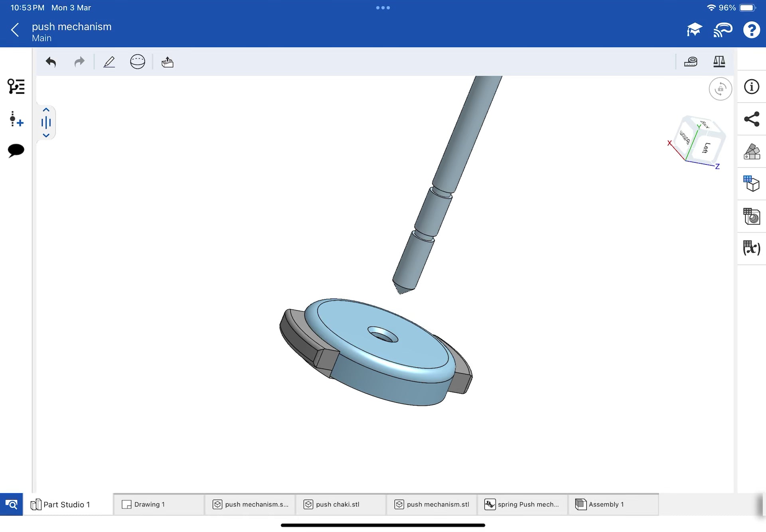Open the insert element plus menu
Image resolution: width=766 pixels, height=532 pixels.
[x=16, y=119]
